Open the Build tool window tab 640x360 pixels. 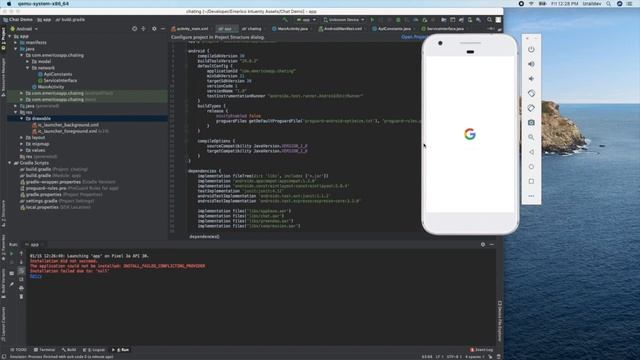pos(69,350)
